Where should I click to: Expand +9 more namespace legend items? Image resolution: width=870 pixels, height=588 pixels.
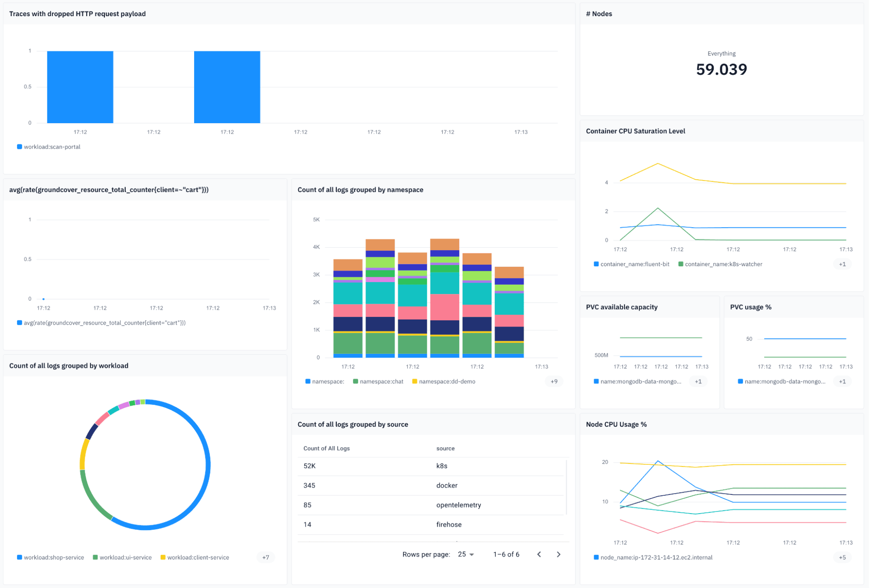tap(554, 381)
